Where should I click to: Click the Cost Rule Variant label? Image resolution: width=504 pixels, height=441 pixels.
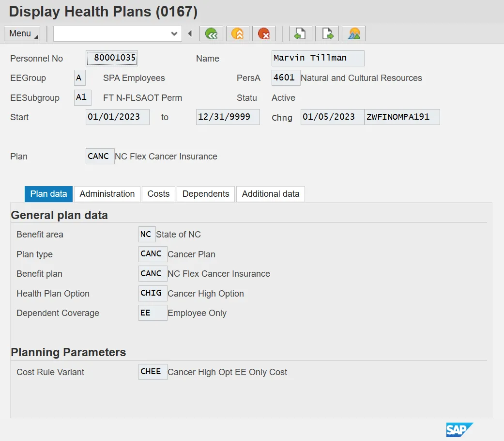click(x=50, y=372)
